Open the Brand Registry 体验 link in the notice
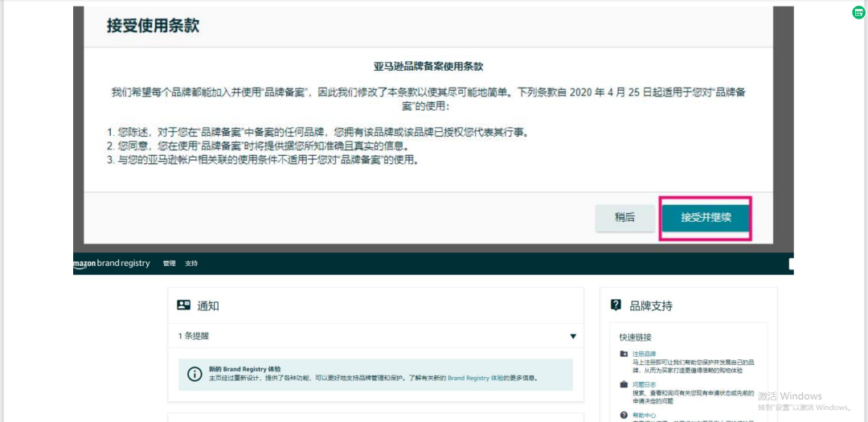 (x=476, y=379)
